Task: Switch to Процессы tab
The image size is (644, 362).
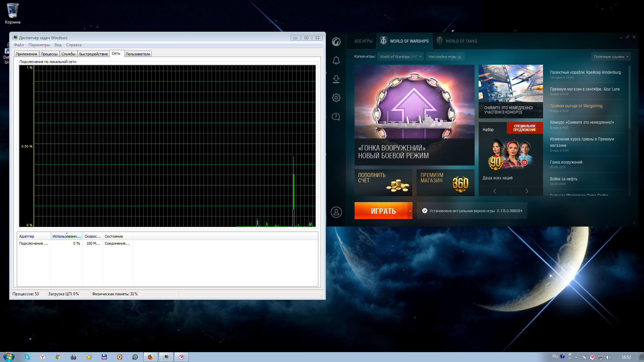Action: click(x=49, y=54)
